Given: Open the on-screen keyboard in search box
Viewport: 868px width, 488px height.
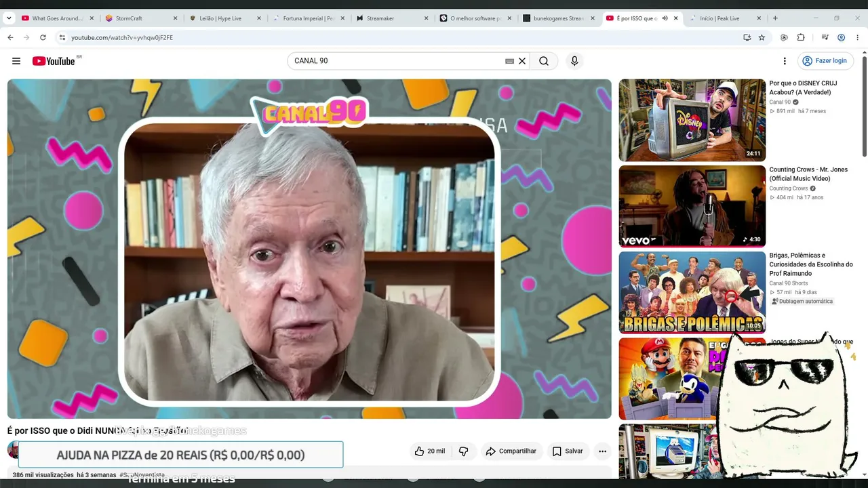Looking at the screenshot, I should [x=509, y=61].
